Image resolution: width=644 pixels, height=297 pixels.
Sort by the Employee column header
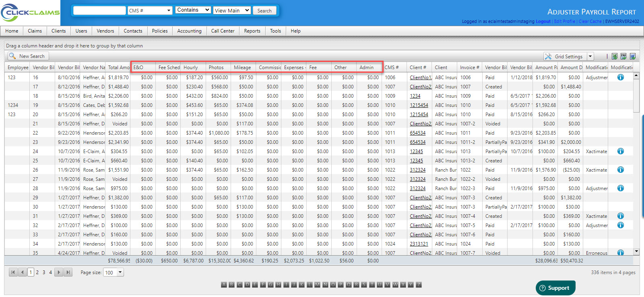17,68
